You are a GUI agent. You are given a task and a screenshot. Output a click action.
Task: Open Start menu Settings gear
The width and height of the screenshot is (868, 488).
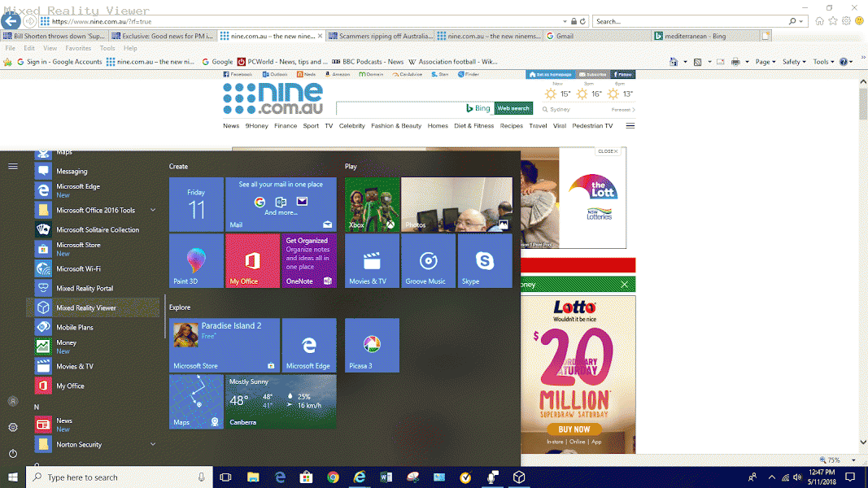13,427
